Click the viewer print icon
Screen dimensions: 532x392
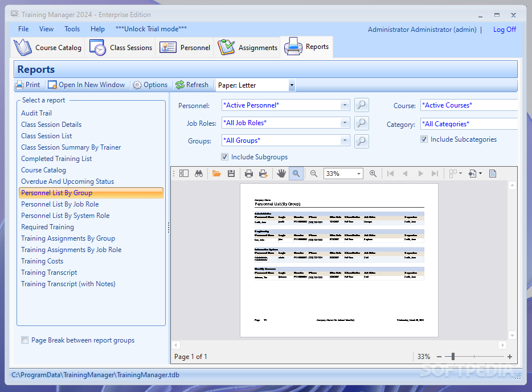(x=249, y=174)
